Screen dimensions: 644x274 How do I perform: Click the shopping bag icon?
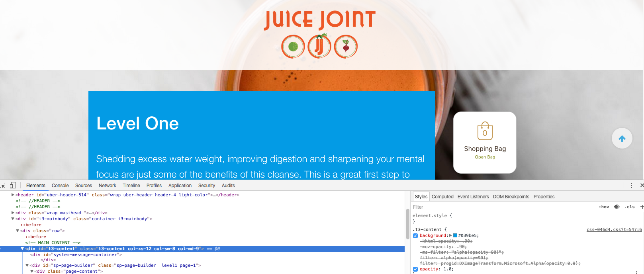[x=485, y=131]
